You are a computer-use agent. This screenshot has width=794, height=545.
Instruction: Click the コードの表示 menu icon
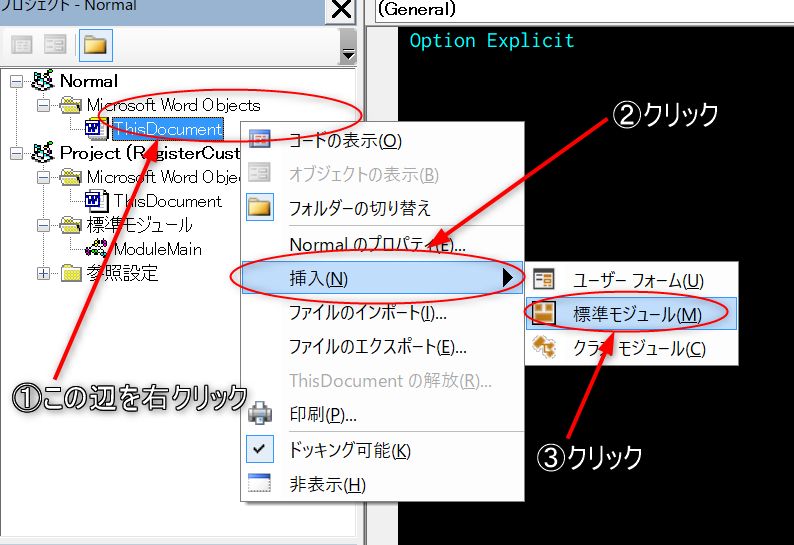point(260,139)
